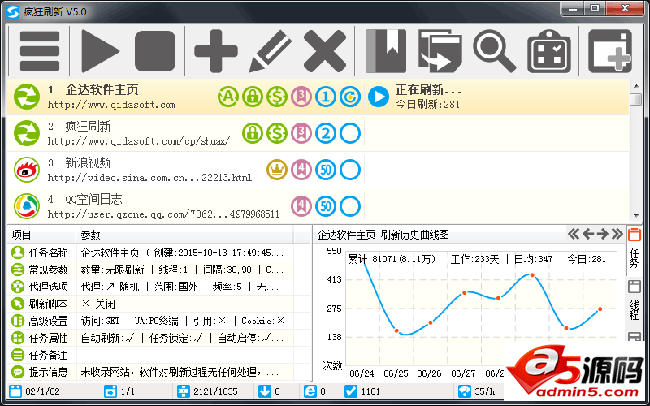Switch to the 任务 side tab

pos(634,250)
